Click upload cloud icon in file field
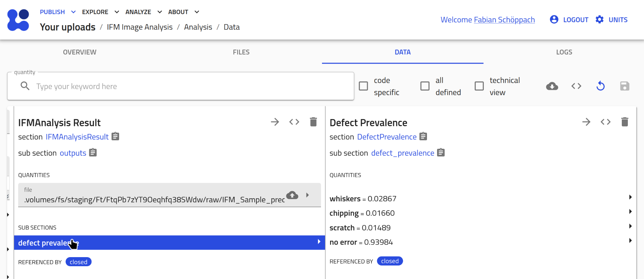Viewport: 644px width, 279px height. click(x=292, y=195)
